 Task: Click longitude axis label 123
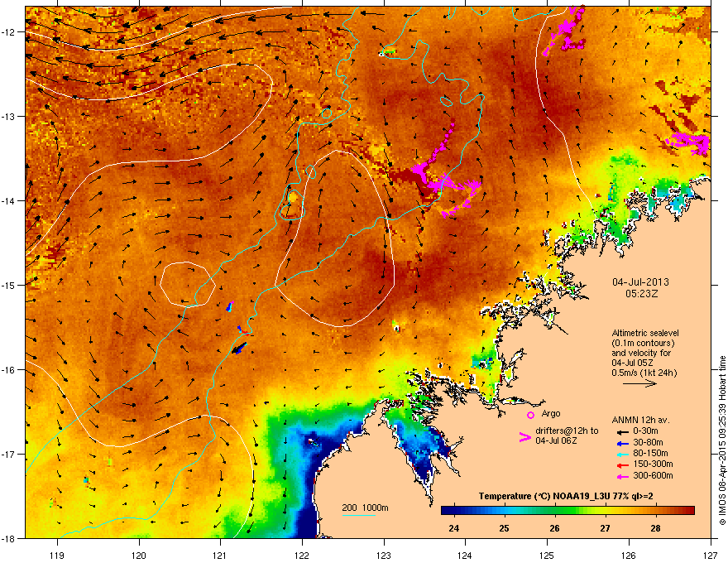point(384,555)
